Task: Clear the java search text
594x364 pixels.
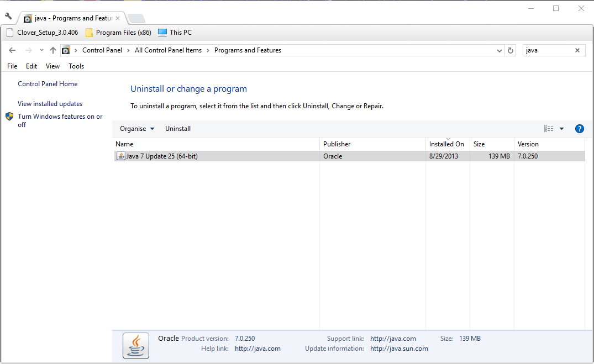Action: (577, 50)
